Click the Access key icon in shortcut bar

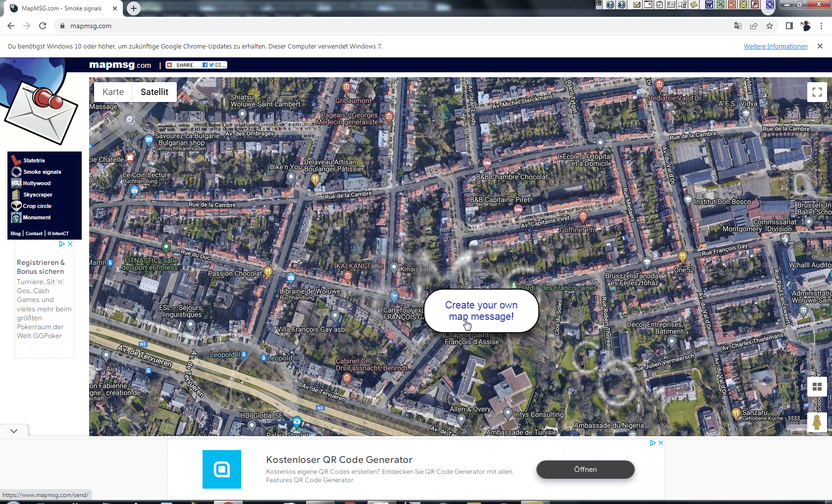[755, 4]
